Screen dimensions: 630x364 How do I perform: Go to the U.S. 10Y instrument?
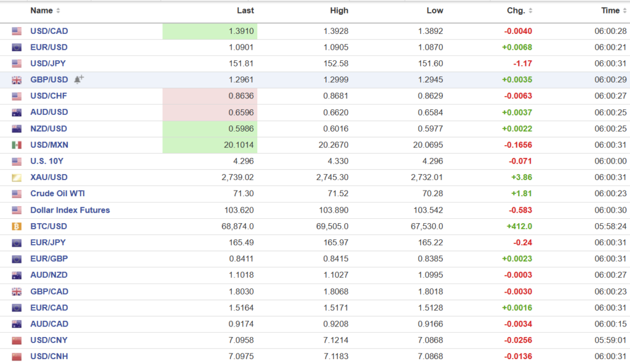[x=47, y=161]
